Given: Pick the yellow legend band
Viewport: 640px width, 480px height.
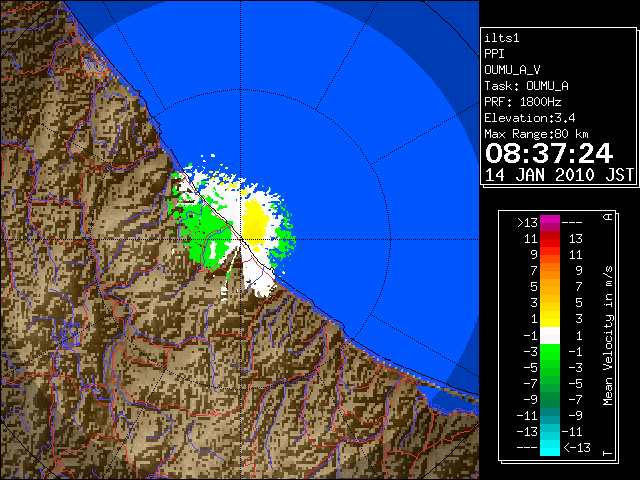Looking at the screenshot, I should pos(550,319).
